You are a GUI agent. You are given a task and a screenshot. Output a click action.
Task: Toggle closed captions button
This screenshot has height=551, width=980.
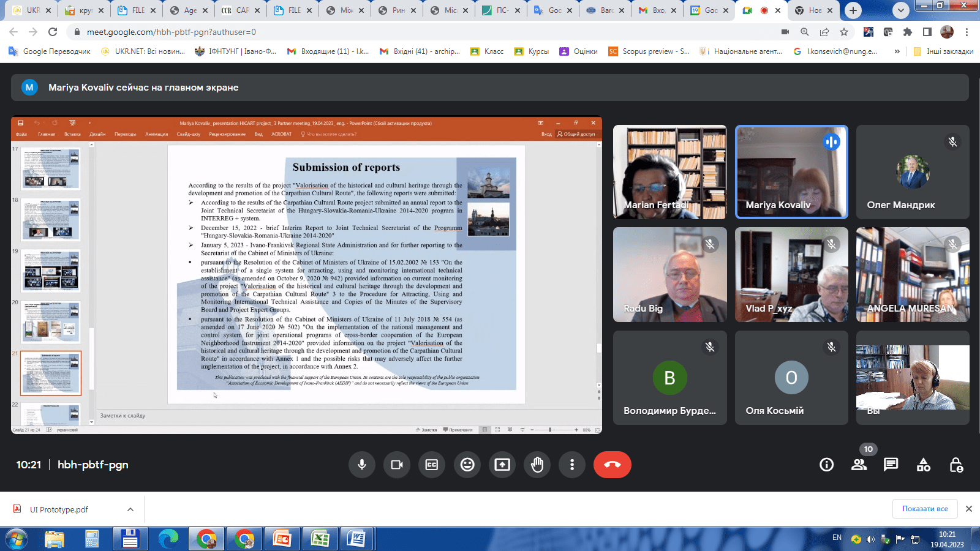432,465
